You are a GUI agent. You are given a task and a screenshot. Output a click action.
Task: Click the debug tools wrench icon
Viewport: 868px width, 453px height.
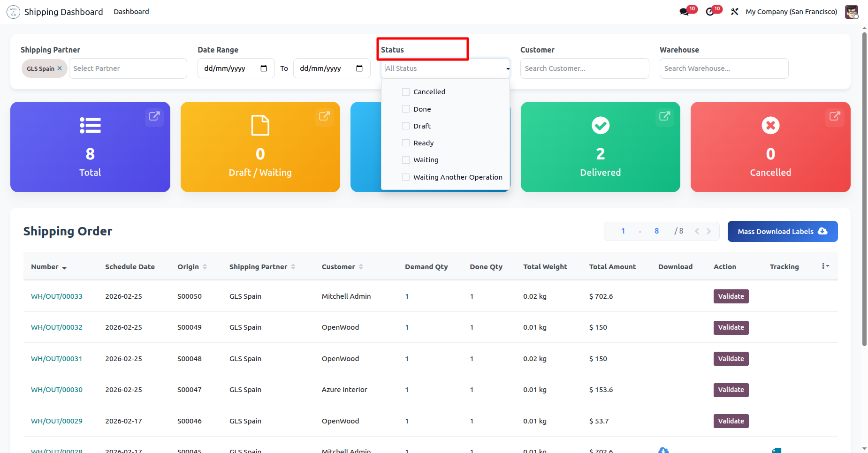[734, 12]
